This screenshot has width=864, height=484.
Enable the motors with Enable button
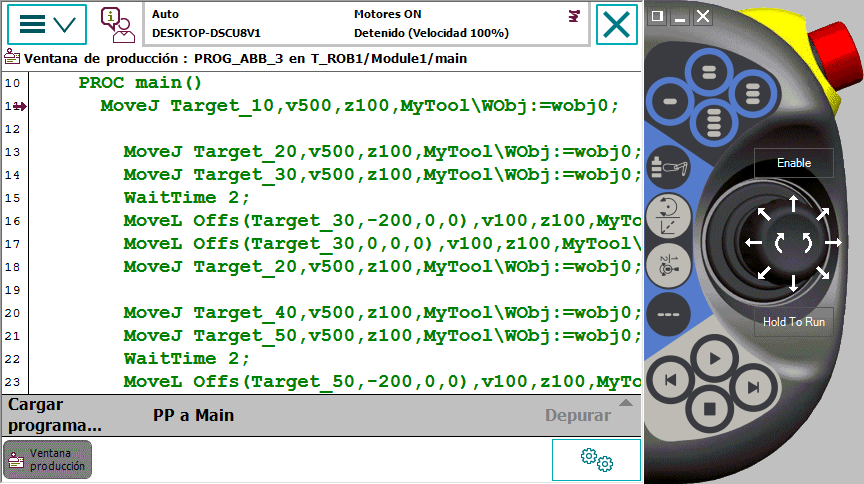pos(793,163)
